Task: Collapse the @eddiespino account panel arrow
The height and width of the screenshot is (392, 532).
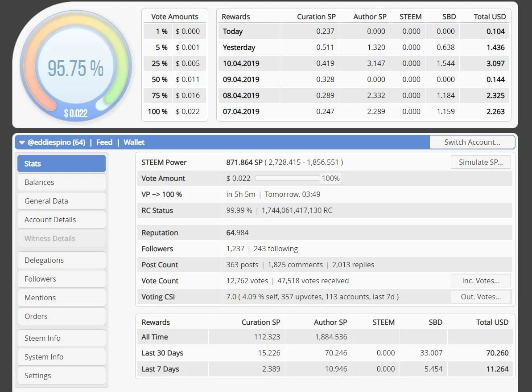Action: point(22,143)
